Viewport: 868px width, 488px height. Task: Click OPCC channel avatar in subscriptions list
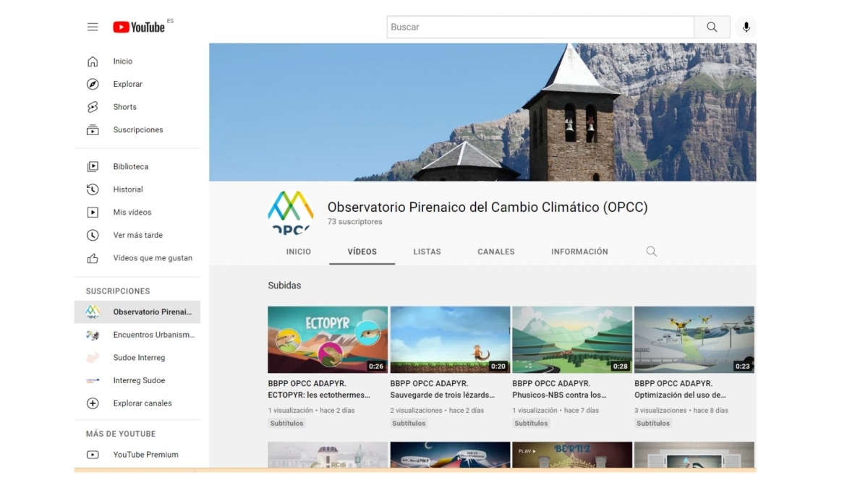[x=93, y=312]
